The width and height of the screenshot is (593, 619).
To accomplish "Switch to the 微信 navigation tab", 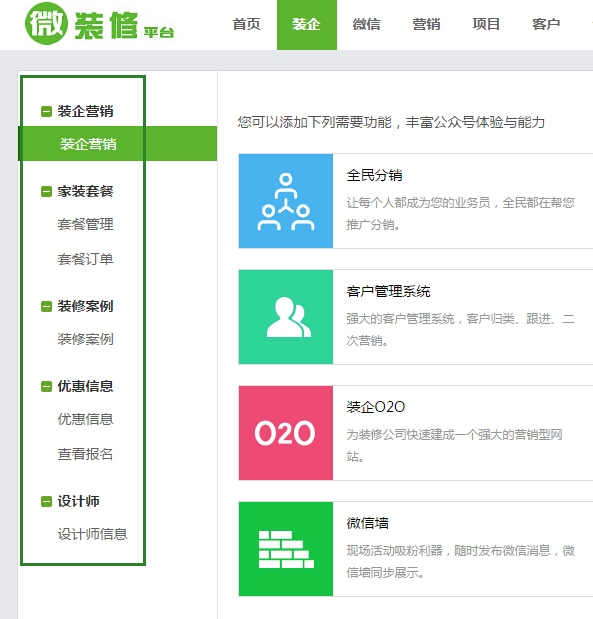I will coord(366,24).
